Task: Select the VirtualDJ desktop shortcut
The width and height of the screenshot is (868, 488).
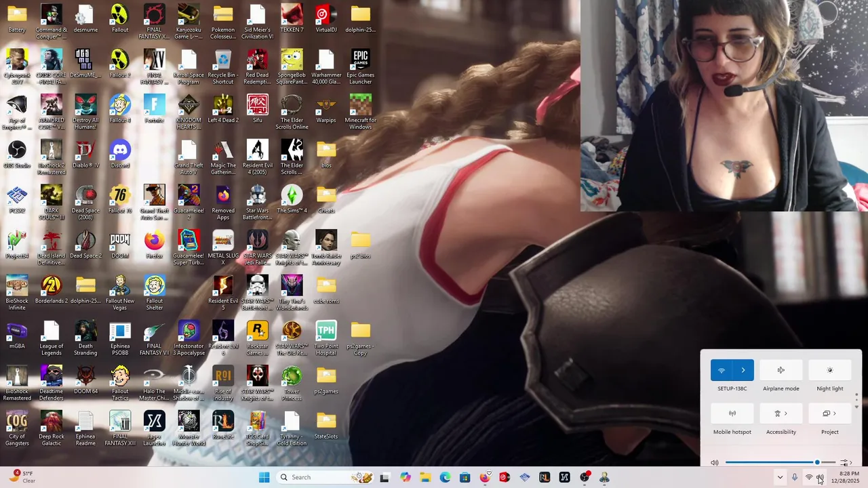Action: point(326,18)
